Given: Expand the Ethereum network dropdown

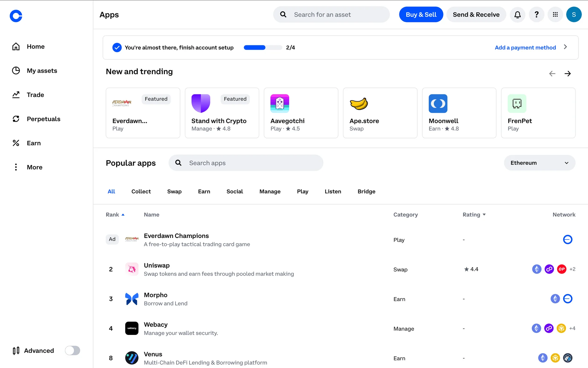Looking at the screenshot, I should coord(539,163).
